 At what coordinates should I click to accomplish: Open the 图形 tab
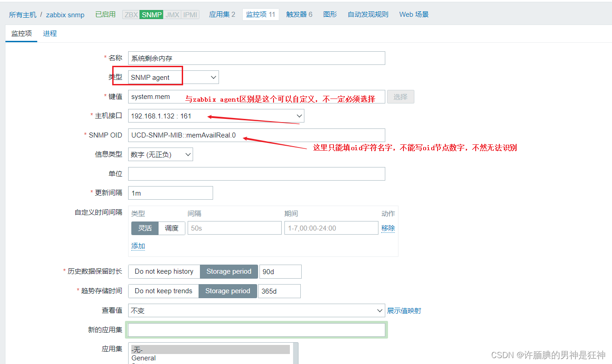[330, 15]
